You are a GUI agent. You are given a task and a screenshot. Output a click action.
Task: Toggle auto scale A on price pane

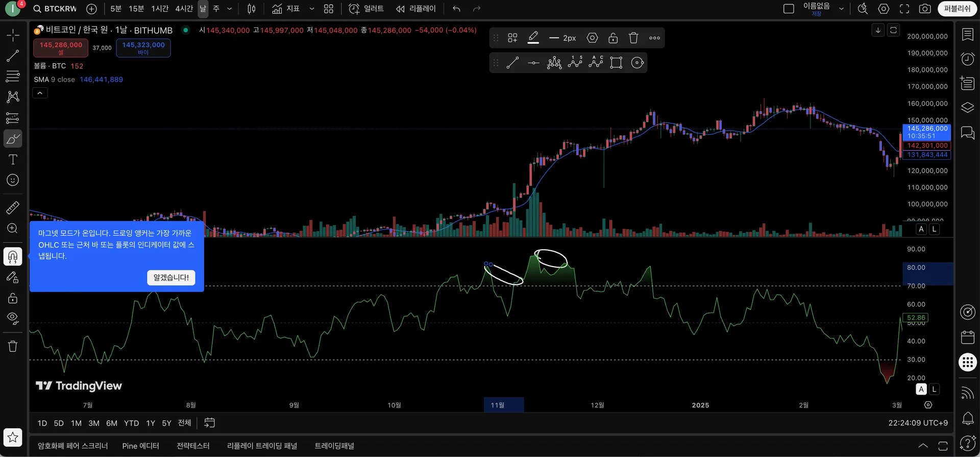(921, 229)
